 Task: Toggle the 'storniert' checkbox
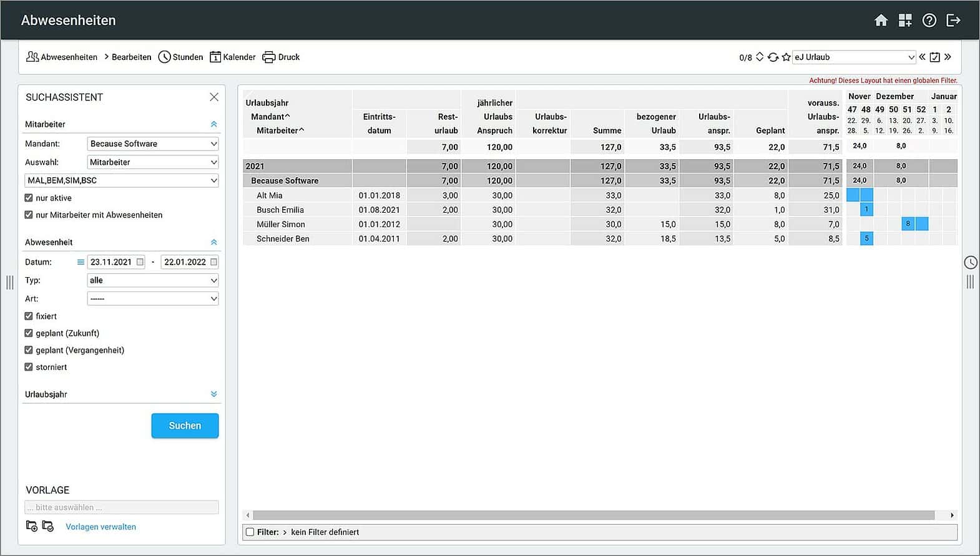click(x=29, y=367)
